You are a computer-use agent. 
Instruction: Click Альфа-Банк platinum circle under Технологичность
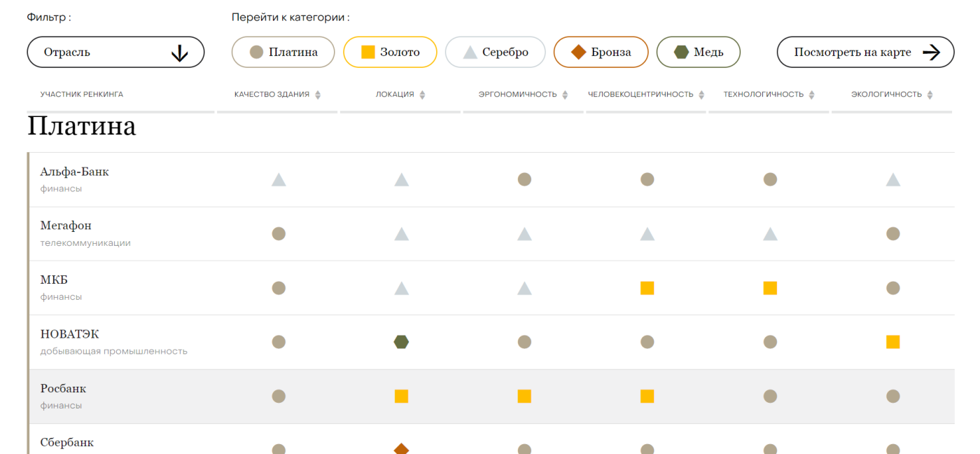coord(770,179)
